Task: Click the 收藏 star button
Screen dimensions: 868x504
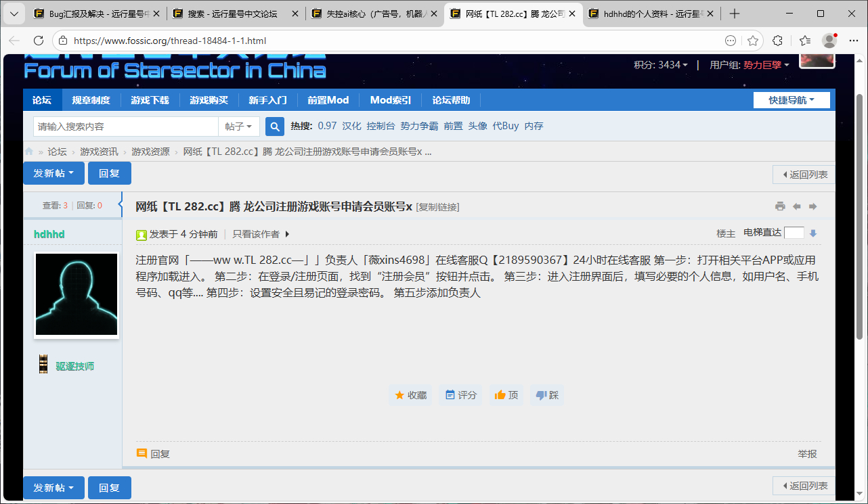Action: tap(411, 395)
